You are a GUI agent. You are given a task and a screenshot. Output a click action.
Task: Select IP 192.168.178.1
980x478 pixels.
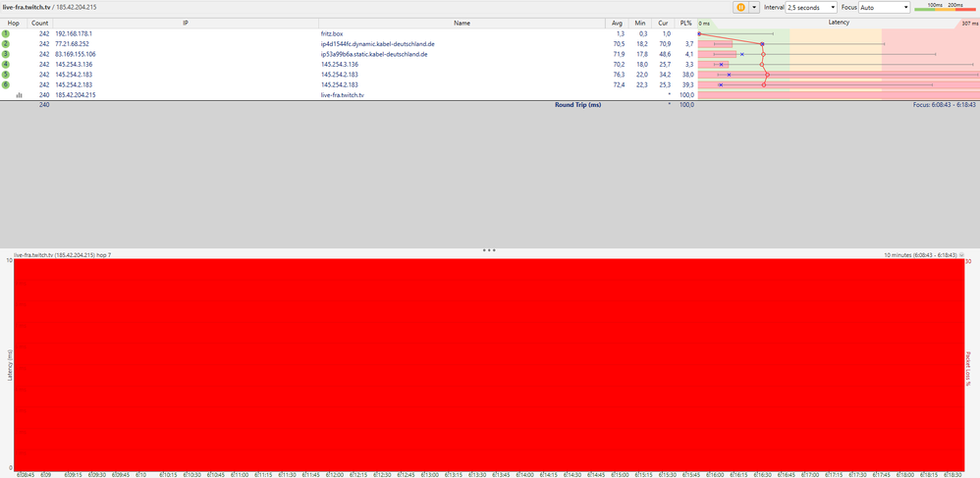74,33
